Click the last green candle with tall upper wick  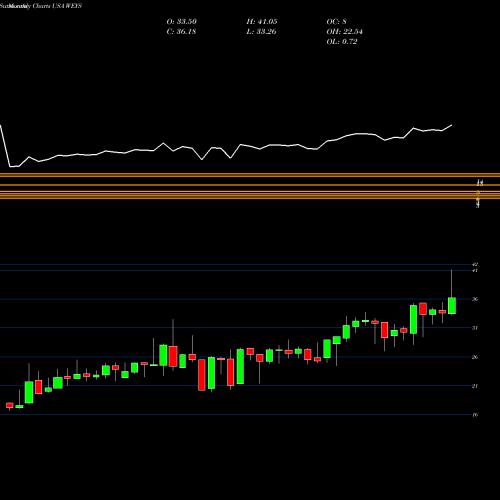tap(452, 305)
